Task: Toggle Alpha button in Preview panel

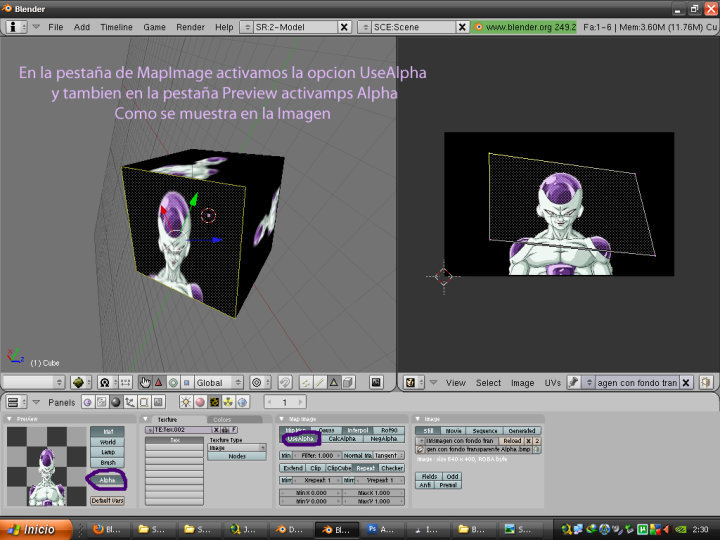Action: (107, 480)
